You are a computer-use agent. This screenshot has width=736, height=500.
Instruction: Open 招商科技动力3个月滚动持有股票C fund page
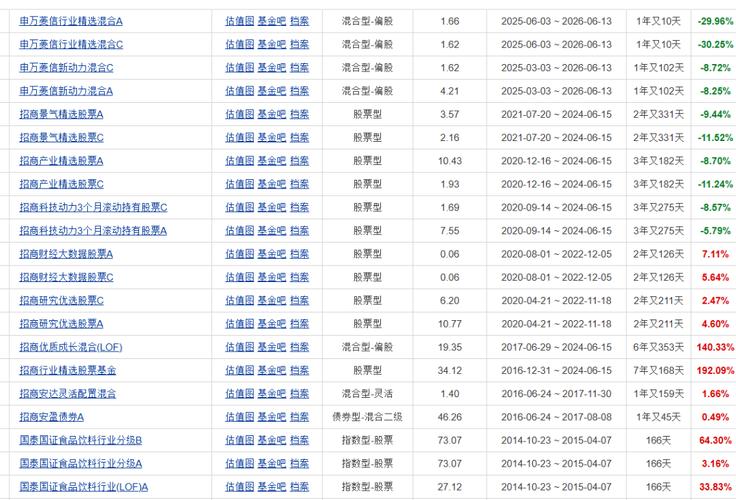pos(93,208)
